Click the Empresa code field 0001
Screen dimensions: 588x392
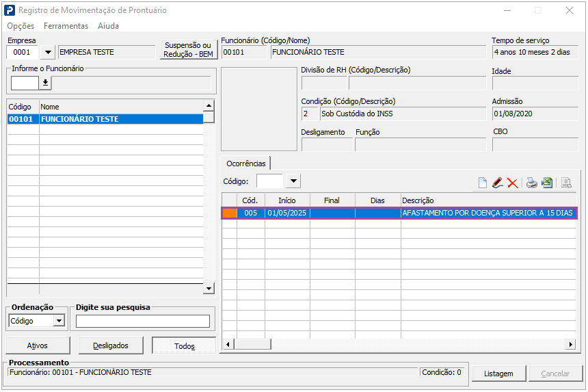23,52
